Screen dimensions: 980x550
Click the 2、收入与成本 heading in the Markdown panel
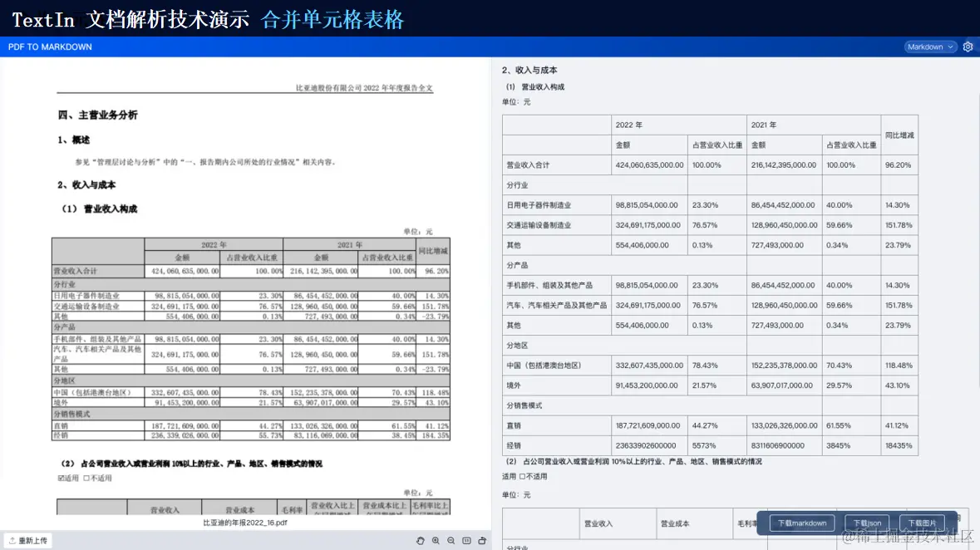(x=529, y=70)
